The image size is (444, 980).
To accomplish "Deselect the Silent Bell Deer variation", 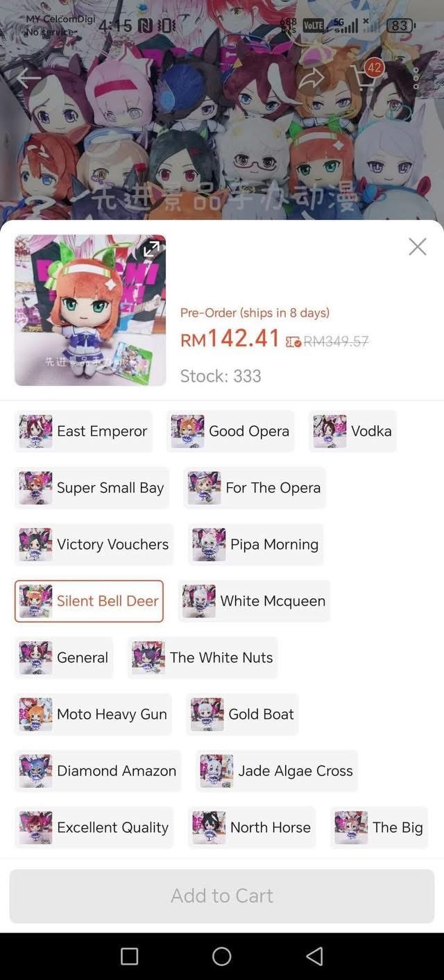I will coord(89,601).
